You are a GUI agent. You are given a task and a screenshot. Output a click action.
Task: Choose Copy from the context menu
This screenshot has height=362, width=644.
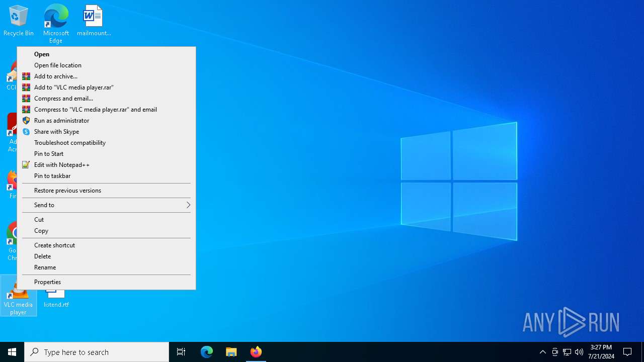point(106,231)
